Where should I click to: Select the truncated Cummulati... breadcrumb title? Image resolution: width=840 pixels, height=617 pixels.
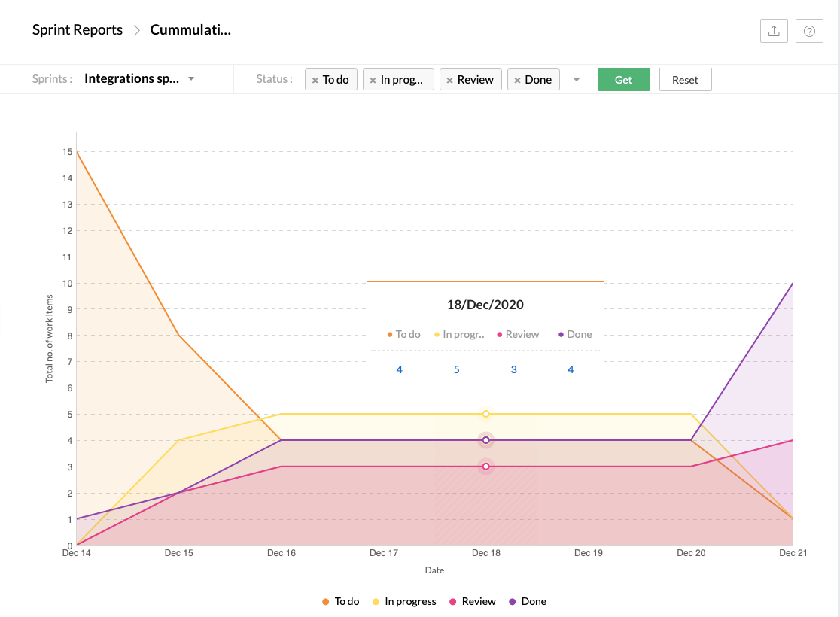[x=190, y=29]
